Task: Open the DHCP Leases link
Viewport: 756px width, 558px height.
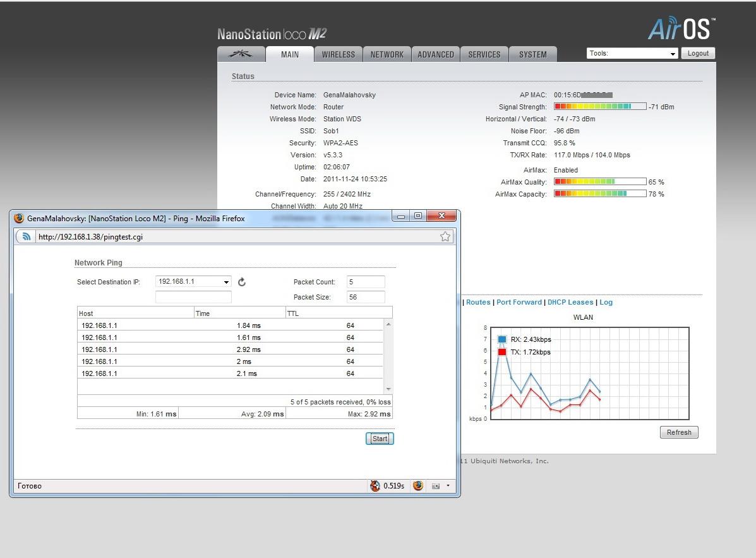Action: click(x=570, y=302)
